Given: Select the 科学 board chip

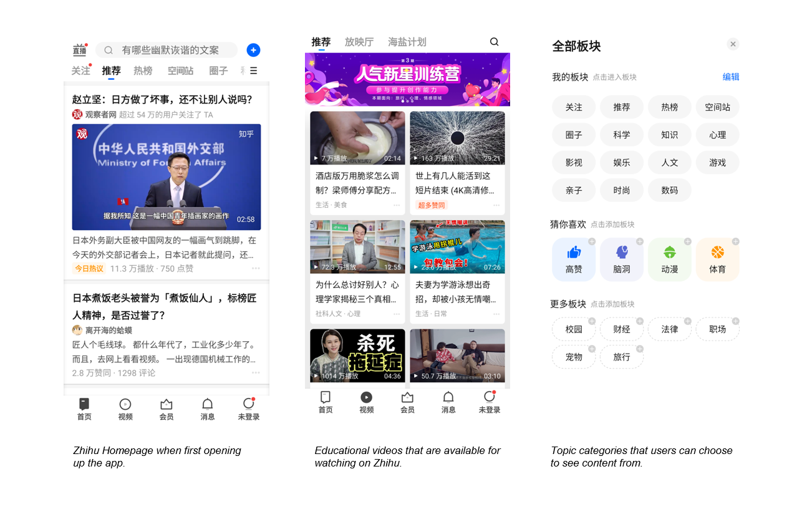Looking at the screenshot, I should [x=621, y=135].
